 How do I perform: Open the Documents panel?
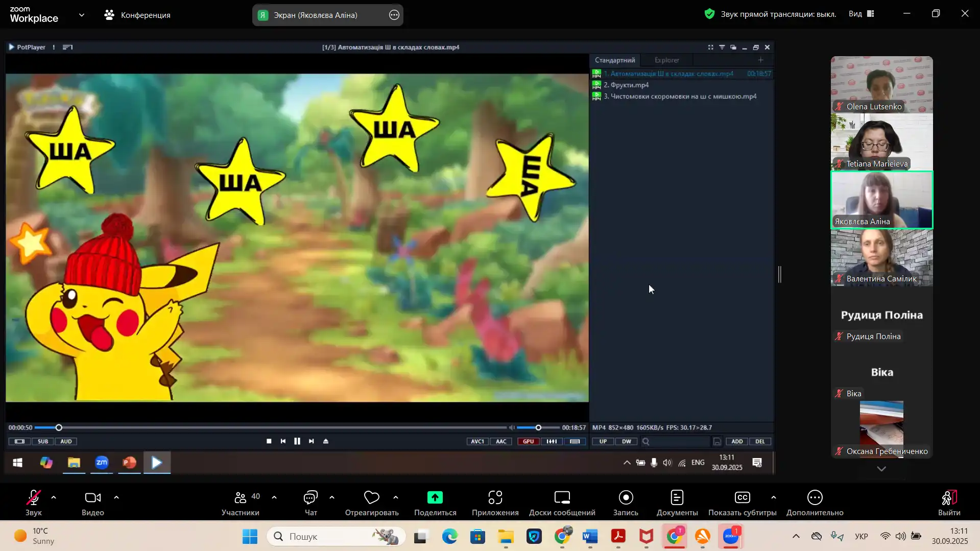pyautogui.click(x=677, y=503)
